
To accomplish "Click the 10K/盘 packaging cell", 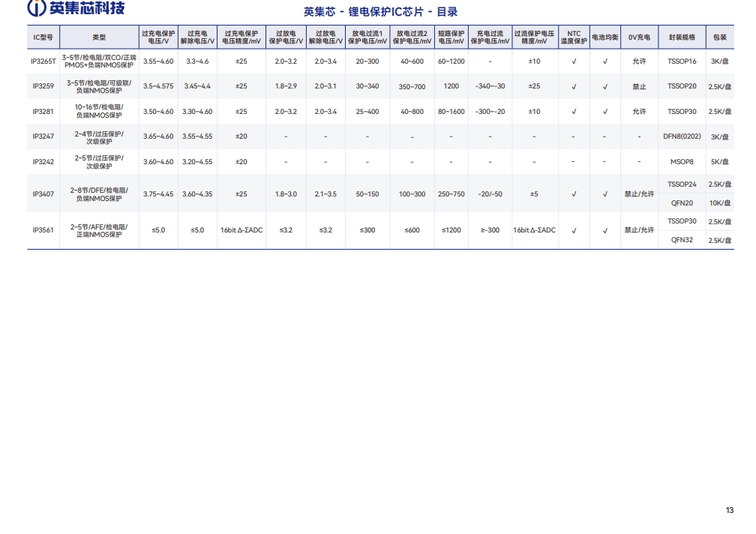I will pos(720,203).
